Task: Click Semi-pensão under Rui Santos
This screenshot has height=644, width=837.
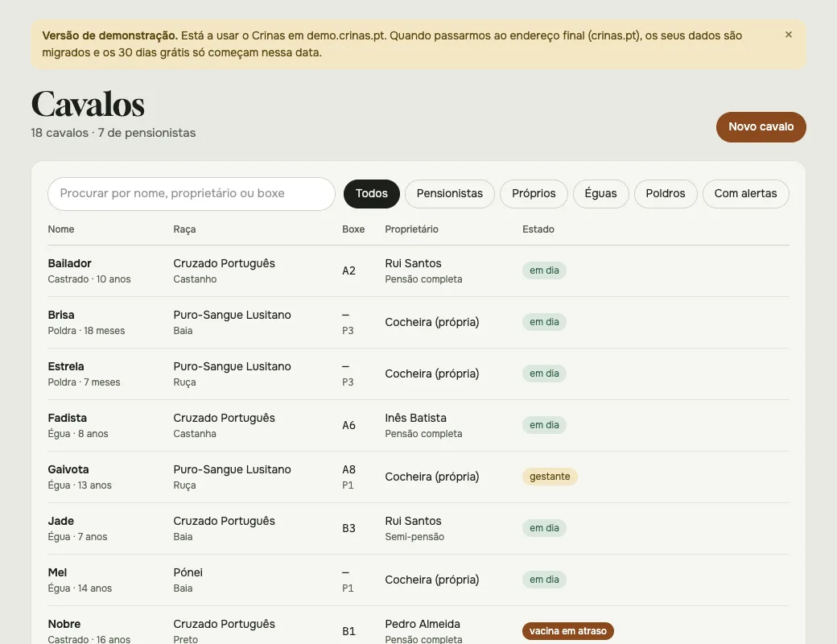Action: (x=414, y=537)
